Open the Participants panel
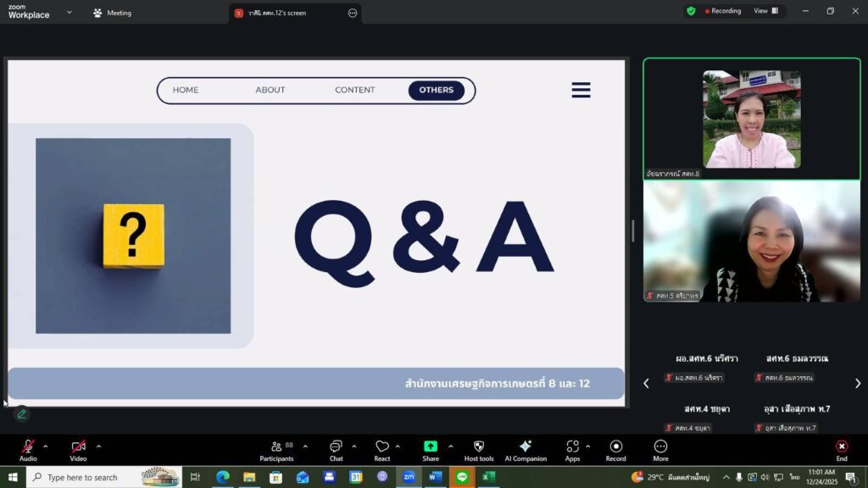 pos(276,450)
